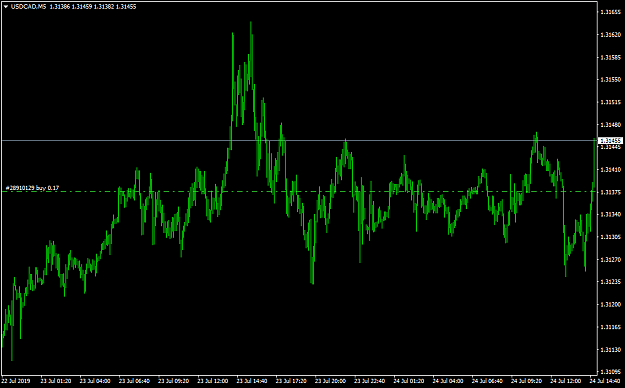Click the 23 Jul 20:00 time axis label

pyautogui.click(x=330, y=381)
